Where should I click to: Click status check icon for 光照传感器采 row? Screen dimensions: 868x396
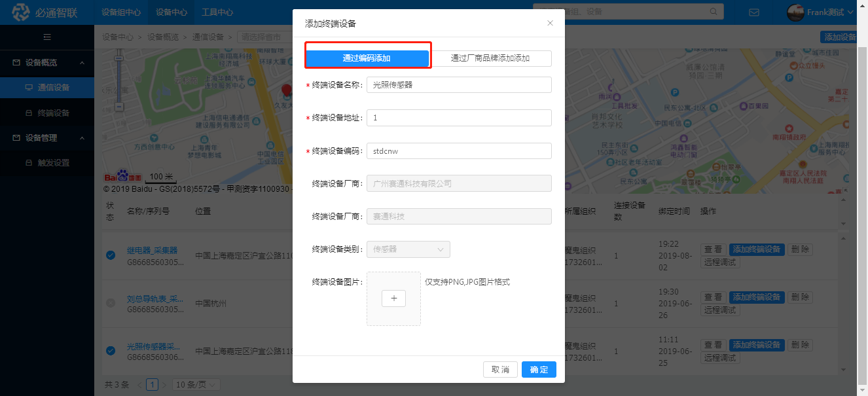click(111, 351)
